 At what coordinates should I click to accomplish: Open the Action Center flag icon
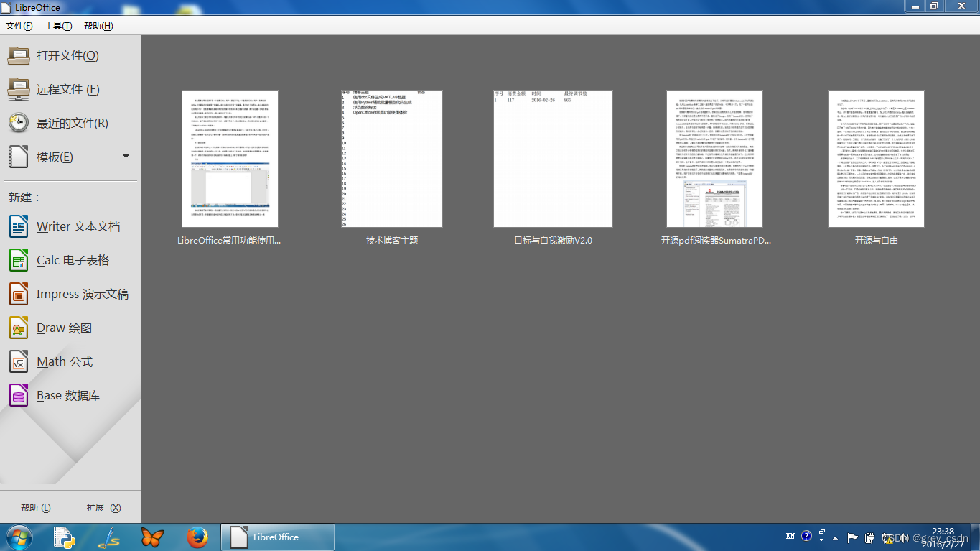pyautogui.click(x=853, y=537)
